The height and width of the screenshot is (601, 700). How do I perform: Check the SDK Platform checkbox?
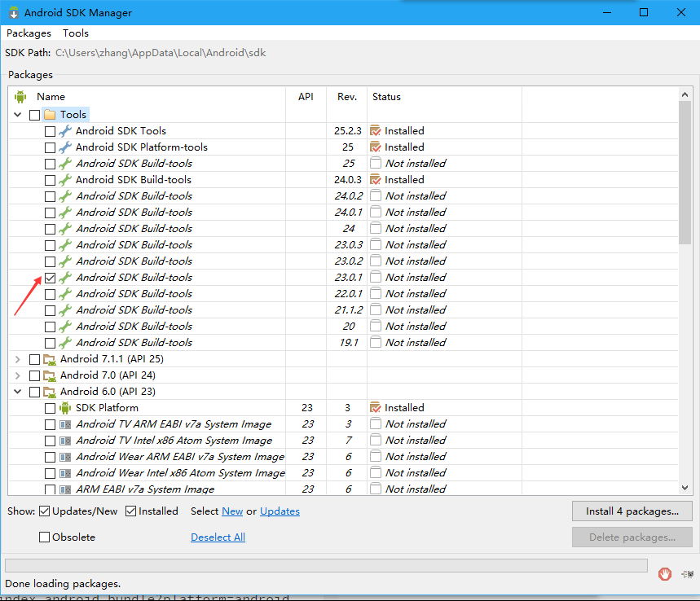coord(50,408)
